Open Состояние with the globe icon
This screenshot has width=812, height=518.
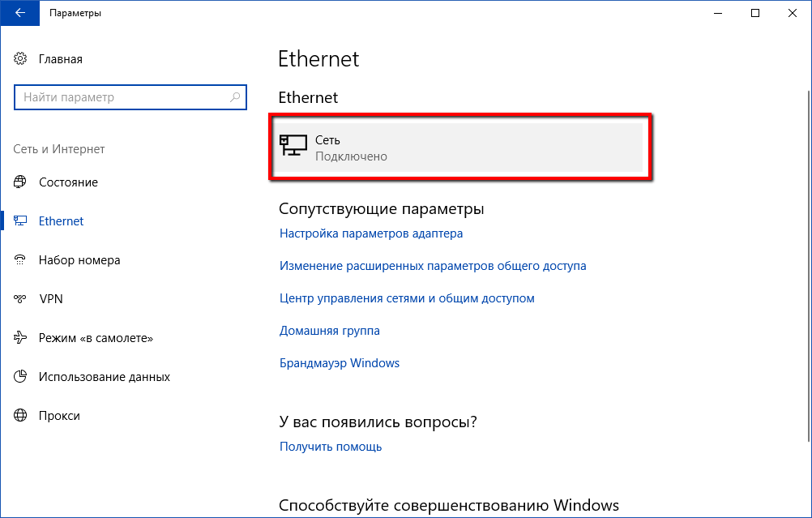click(19, 182)
